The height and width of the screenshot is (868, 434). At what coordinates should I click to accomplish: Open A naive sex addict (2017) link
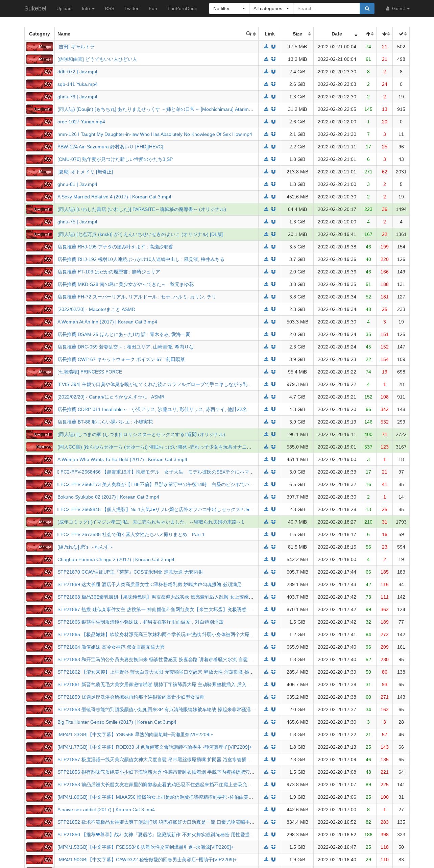(106, 810)
